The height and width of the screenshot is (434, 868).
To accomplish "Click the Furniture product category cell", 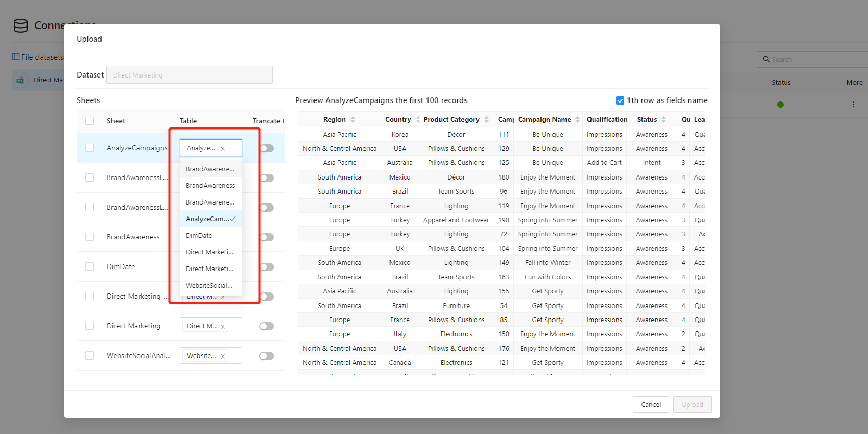I will 456,305.
